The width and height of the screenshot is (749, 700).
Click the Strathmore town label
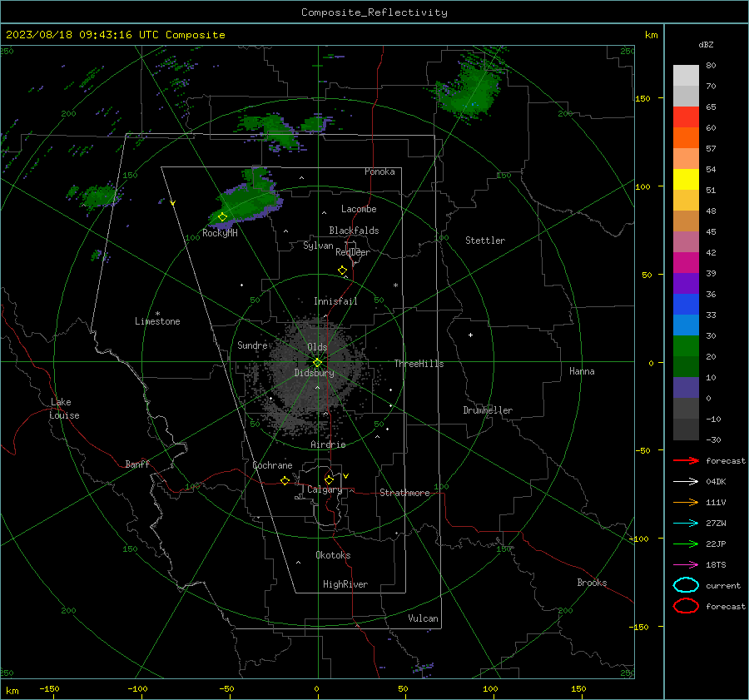pos(404,493)
